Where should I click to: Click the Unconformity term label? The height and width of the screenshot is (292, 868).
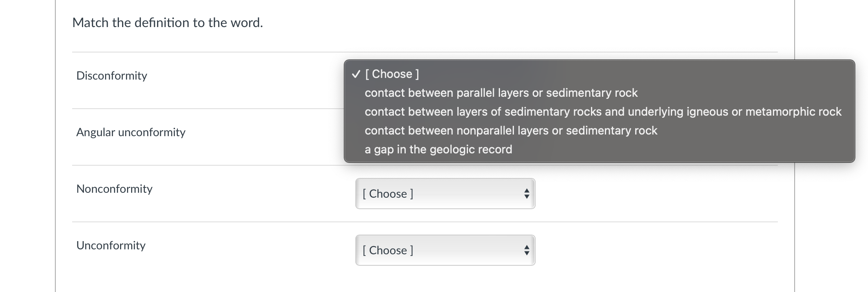(111, 246)
